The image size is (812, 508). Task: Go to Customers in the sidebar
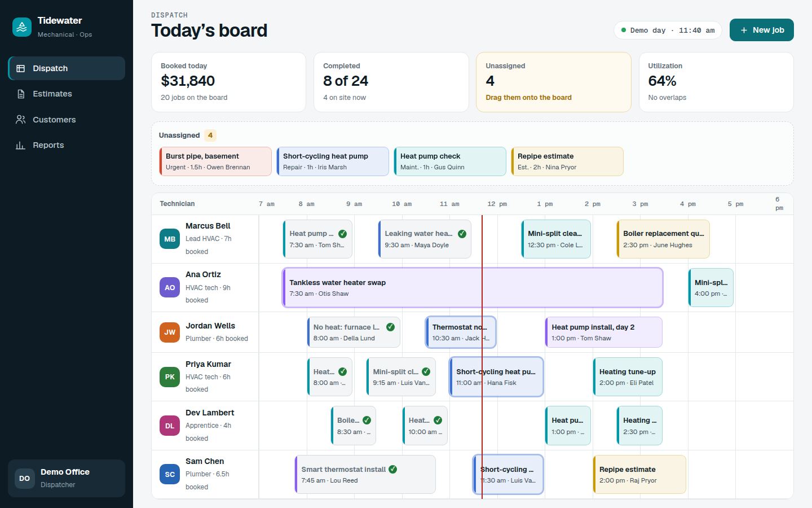coord(67,120)
